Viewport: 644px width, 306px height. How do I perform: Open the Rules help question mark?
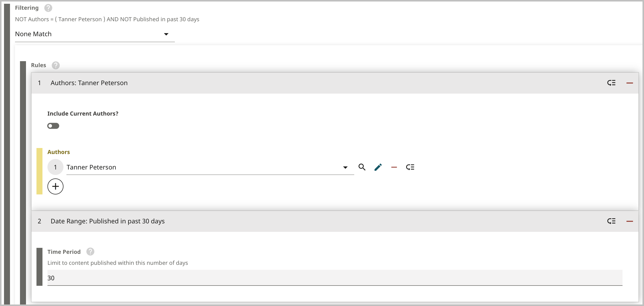[x=55, y=65]
